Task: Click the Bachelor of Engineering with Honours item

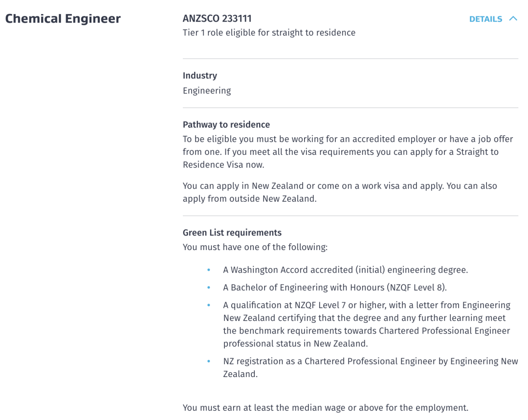Action: tap(335, 287)
